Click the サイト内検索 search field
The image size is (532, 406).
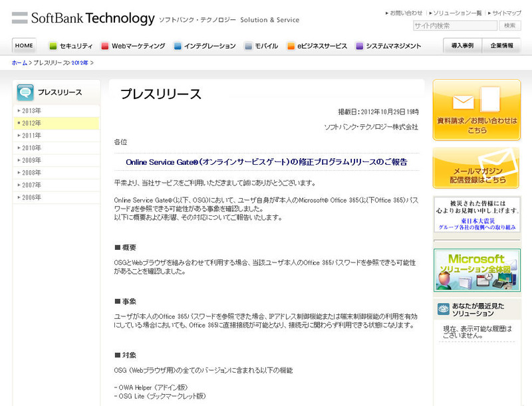click(x=455, y=26)
